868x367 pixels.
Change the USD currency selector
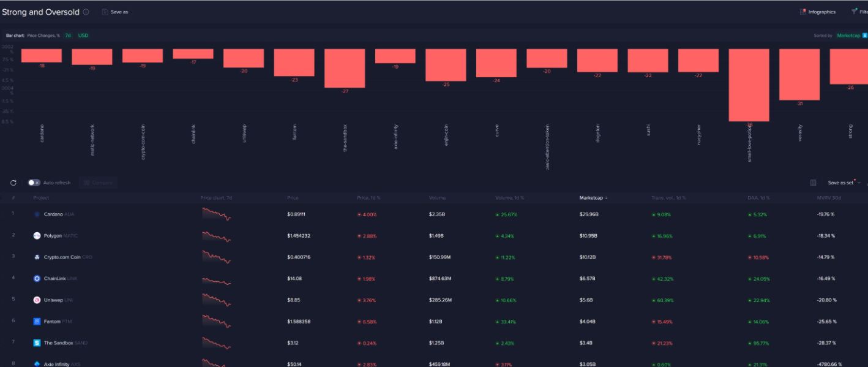[x=83, y=36]
